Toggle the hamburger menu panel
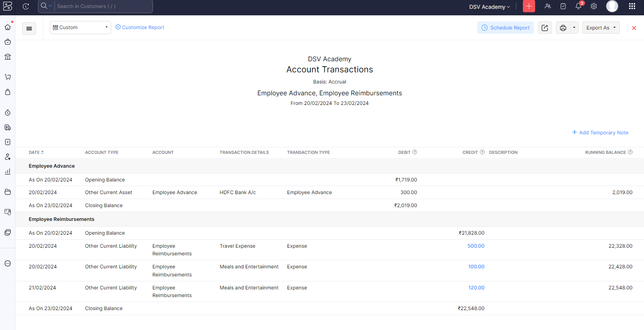 tap(29, 28)
